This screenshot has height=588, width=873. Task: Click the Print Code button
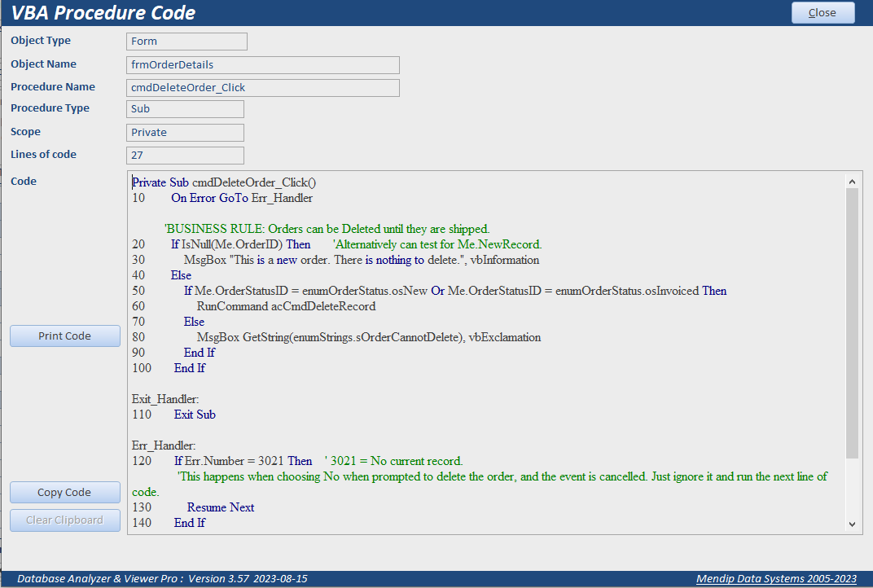pyautogui.click(x=64, y=336)
